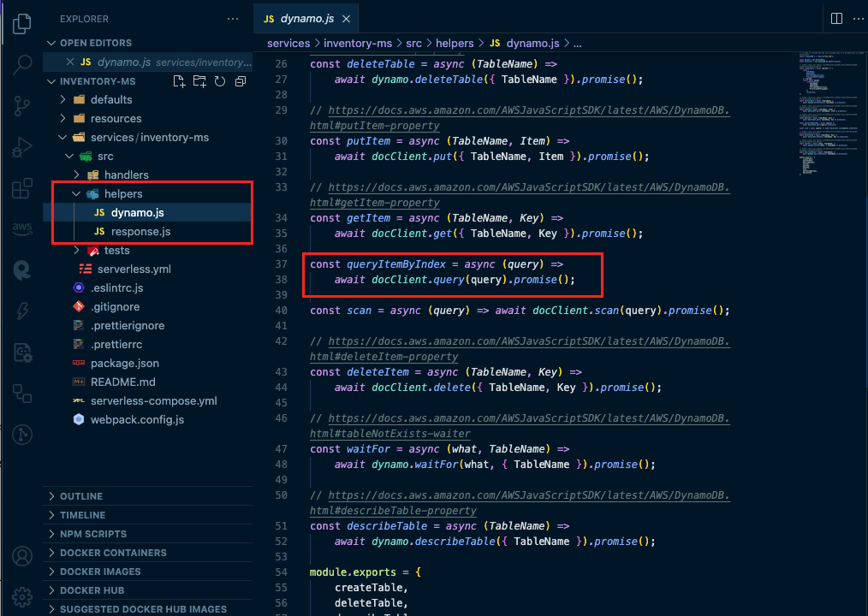Expand the DOCKER IMAGES panel

[x=148, y=572]
